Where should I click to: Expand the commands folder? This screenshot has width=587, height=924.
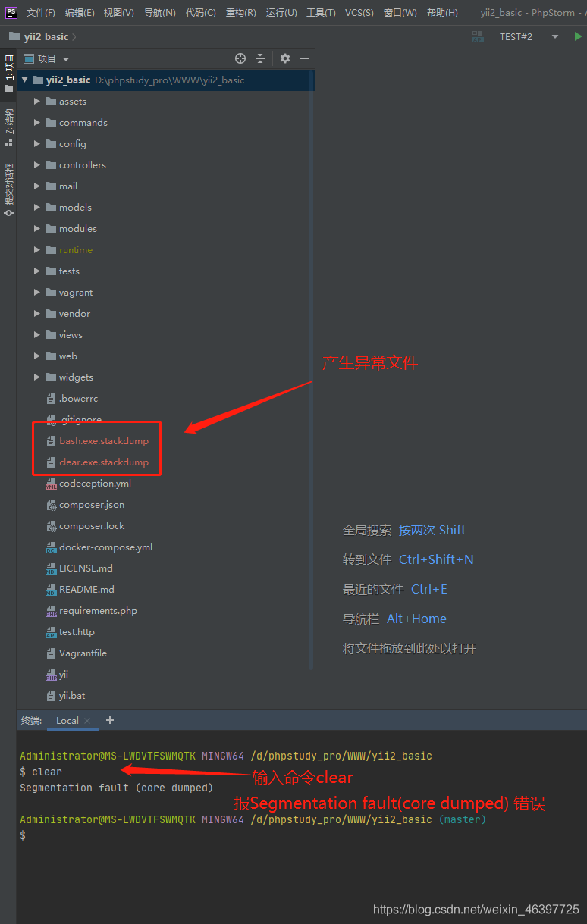pos(37,122)
